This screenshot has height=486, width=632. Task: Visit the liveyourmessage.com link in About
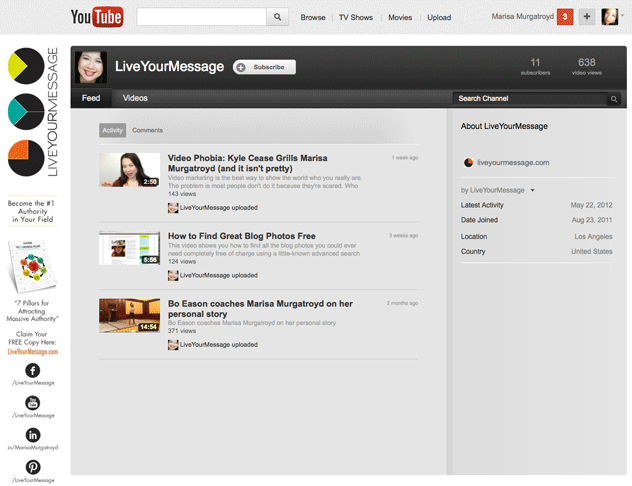point(513,163)
